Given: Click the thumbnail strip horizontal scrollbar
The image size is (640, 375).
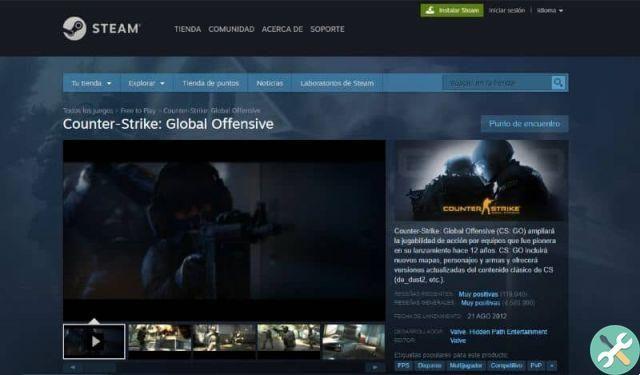Looking at the screenshot, I should [224, 367].
